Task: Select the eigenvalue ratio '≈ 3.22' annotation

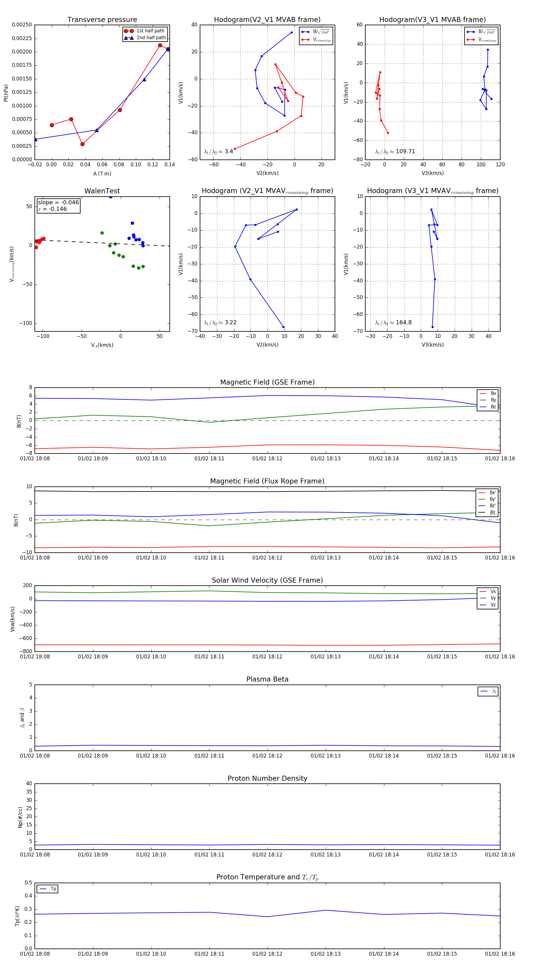Action: [x=220, y=323]
